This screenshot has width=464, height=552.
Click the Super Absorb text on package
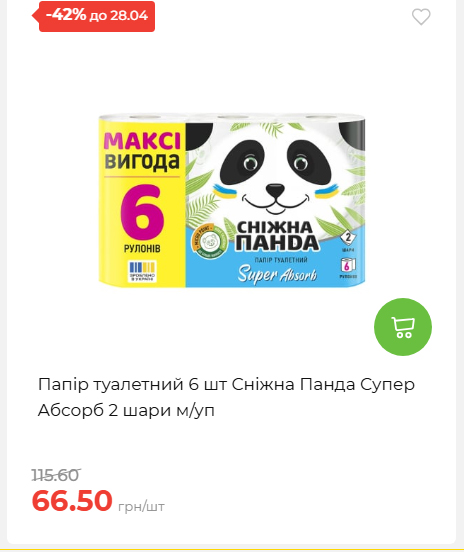pyautogui.click(x=277, y=274)
